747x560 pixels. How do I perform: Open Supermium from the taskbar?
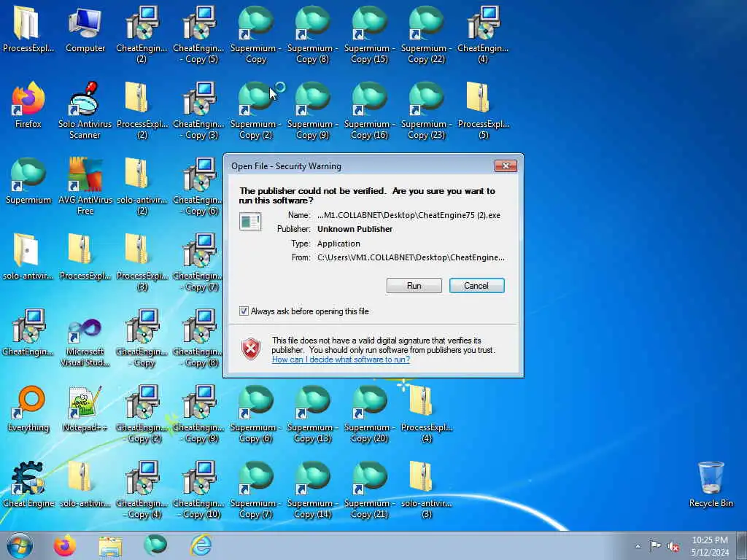click(x=155, y=545)
